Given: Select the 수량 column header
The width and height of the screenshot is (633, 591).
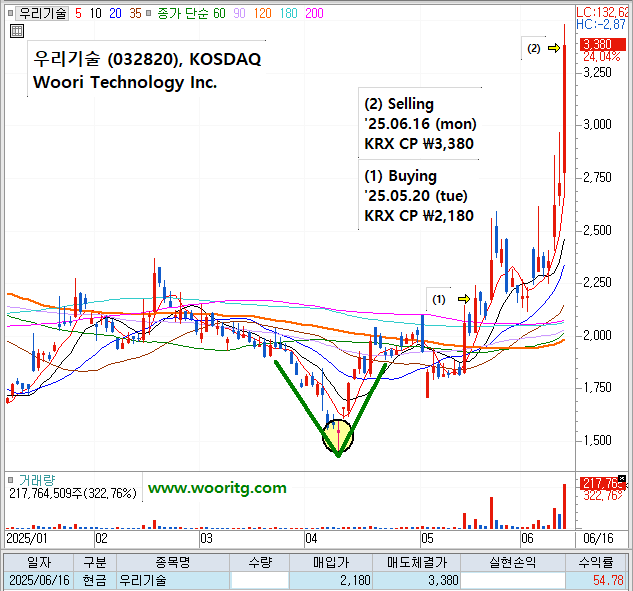Looking at the screenshot, I should coord(260,562).
